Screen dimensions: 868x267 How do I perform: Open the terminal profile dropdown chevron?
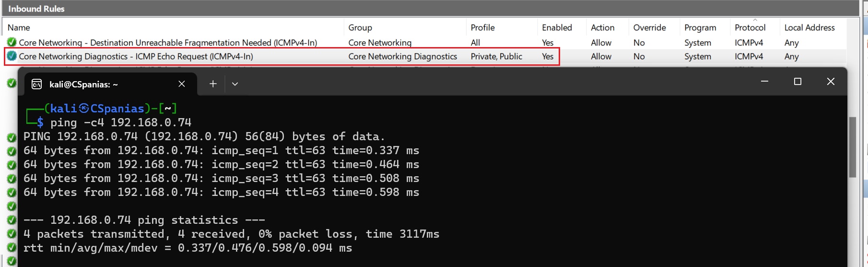pyautogui.click(x=235, y=84)
